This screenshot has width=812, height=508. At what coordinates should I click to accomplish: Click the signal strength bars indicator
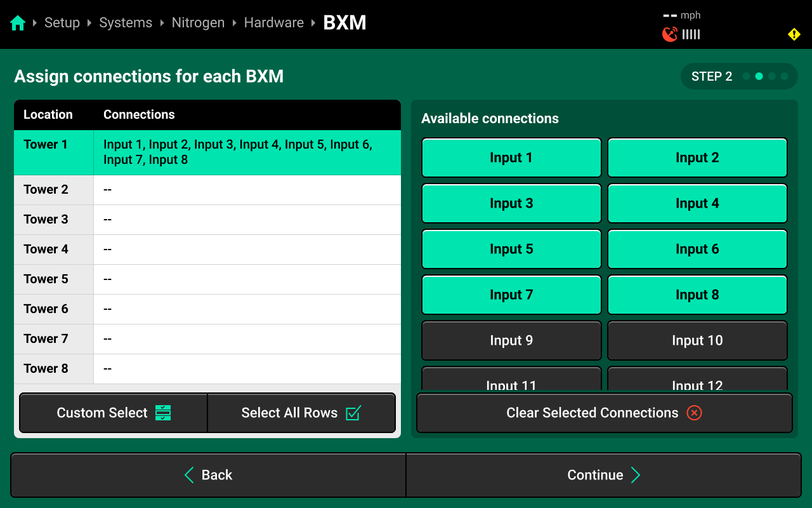click(x=691, y=34)
